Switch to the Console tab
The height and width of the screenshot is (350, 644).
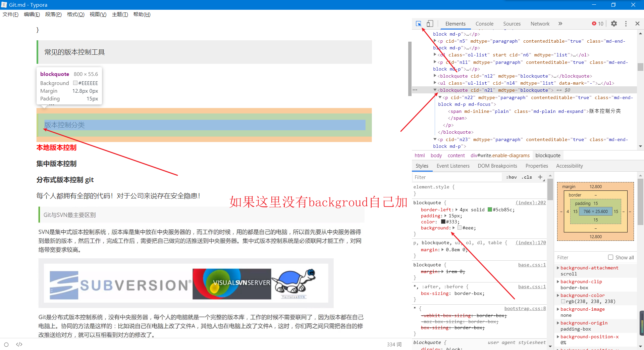[484, 24]
